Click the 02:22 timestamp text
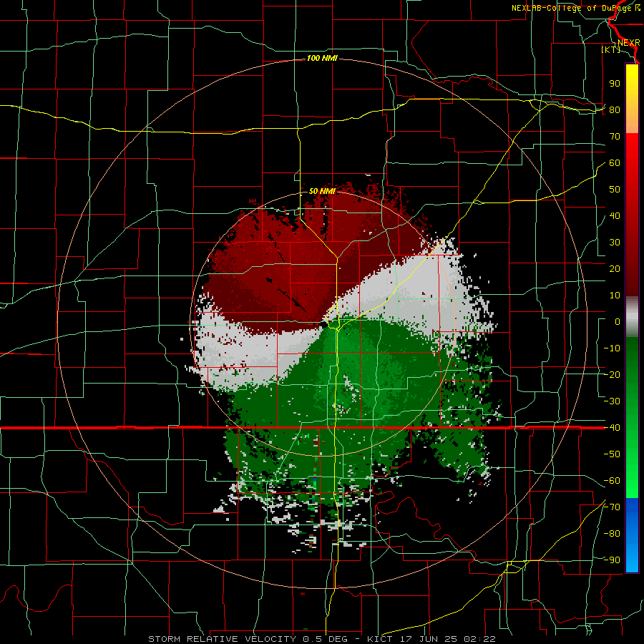Screen dimensions: 644x644 click(479, 639)
